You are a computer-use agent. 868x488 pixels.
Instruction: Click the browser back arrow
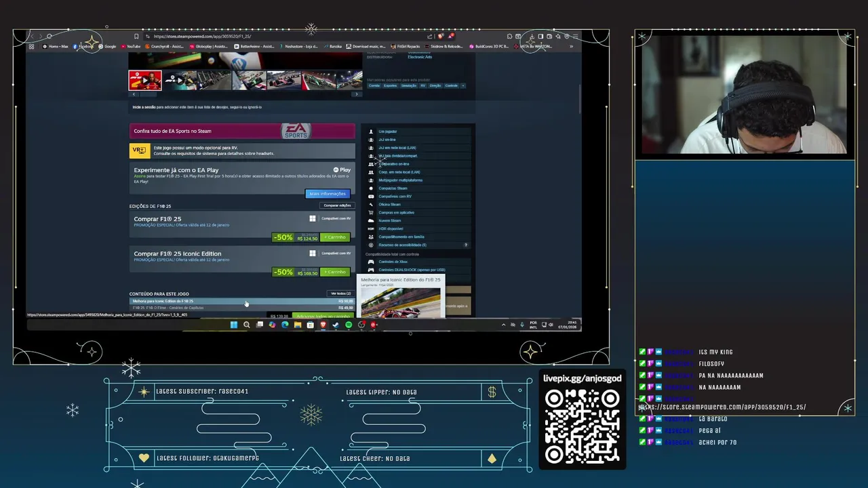click(x=31, y=37)
